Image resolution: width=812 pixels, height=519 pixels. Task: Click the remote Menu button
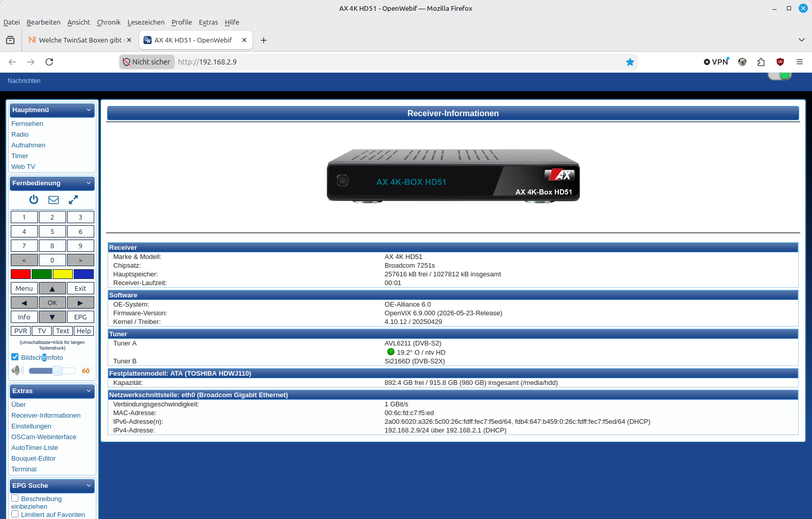tap(24, 289)
